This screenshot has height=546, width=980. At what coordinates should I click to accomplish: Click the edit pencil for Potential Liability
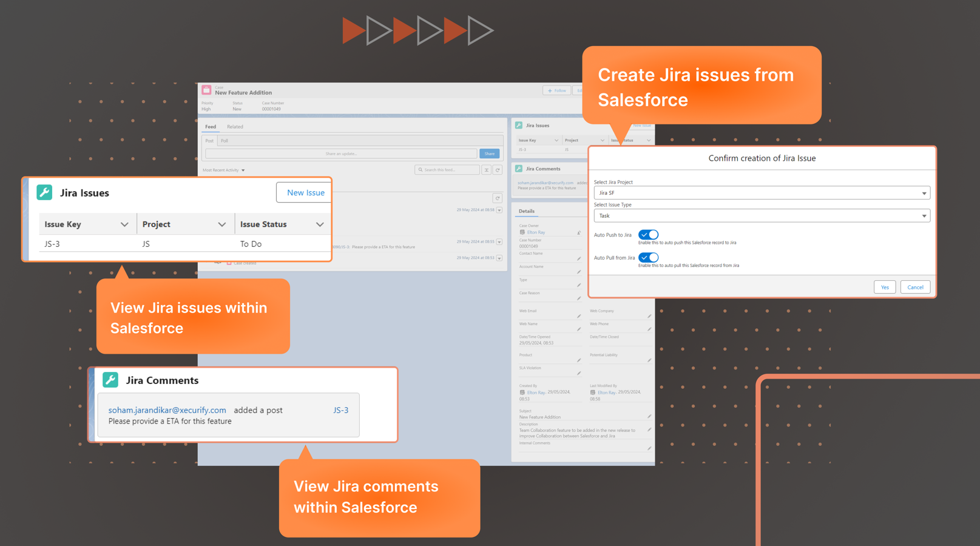pos(649,360)
